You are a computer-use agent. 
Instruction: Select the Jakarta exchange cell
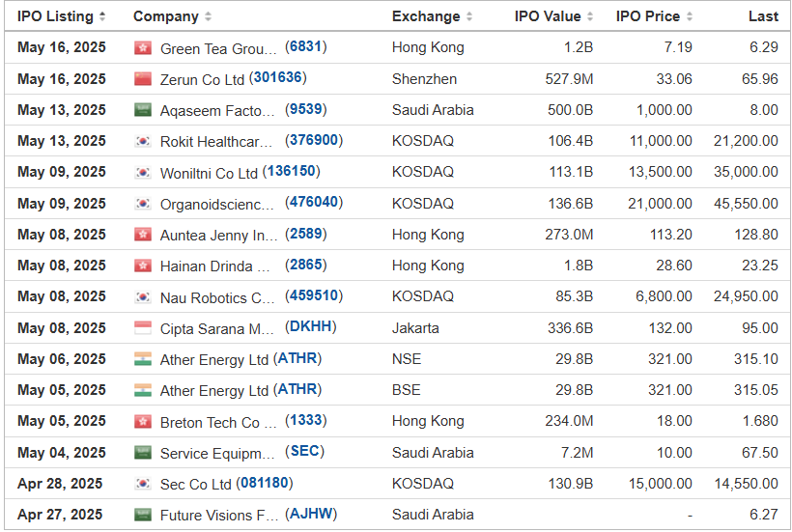(415, 328)
